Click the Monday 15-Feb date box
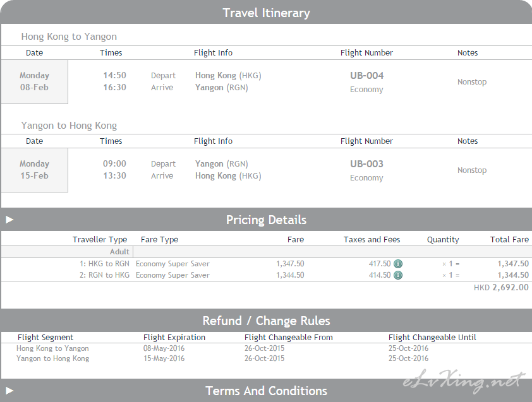 click(34, 170)
